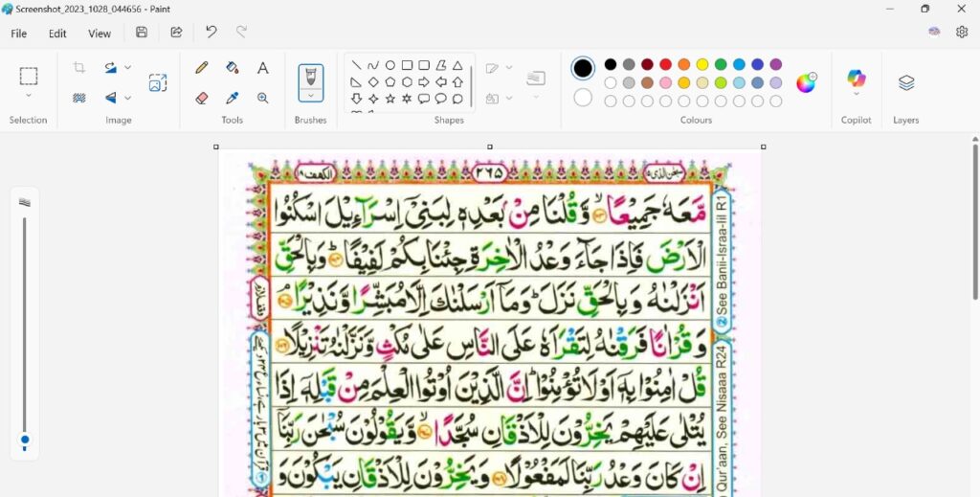Expand the Selection dropdown arrow

pos(29,96)
